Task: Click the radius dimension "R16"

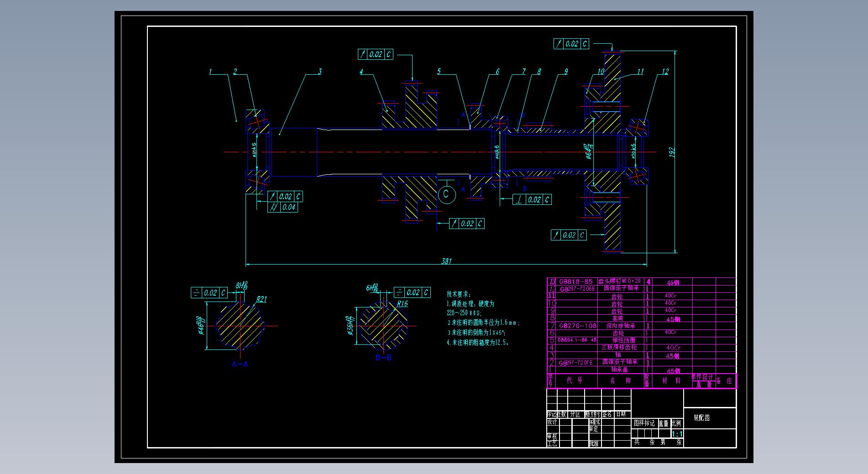Action: 402,303
